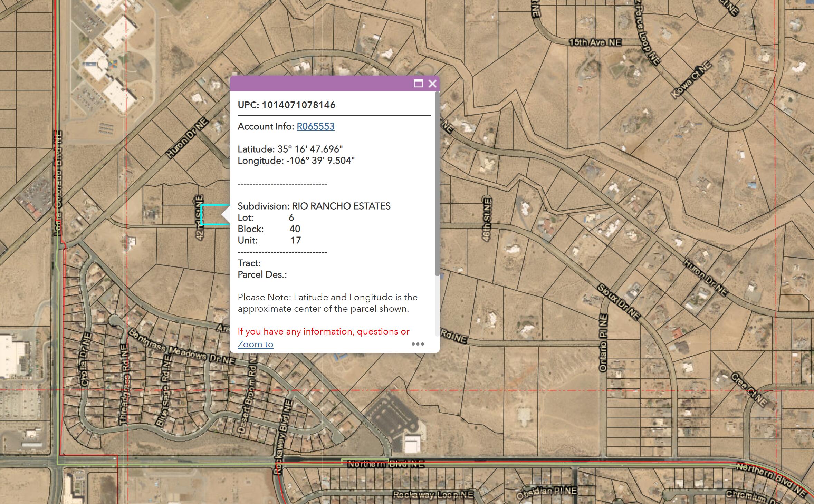Select the UPC: 1014071078146 heading
Viewport: 814px width, 504px height.
(286, 105)
